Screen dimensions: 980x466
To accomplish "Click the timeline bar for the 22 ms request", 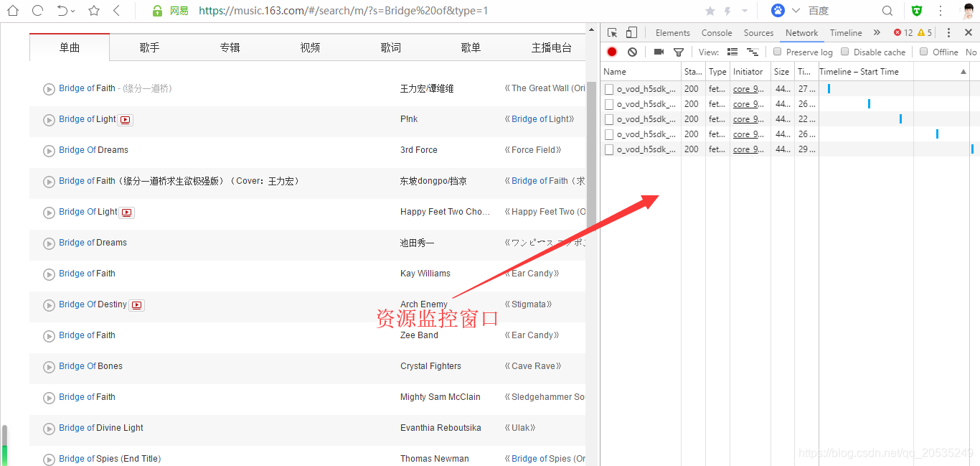I will click(900, 119).
